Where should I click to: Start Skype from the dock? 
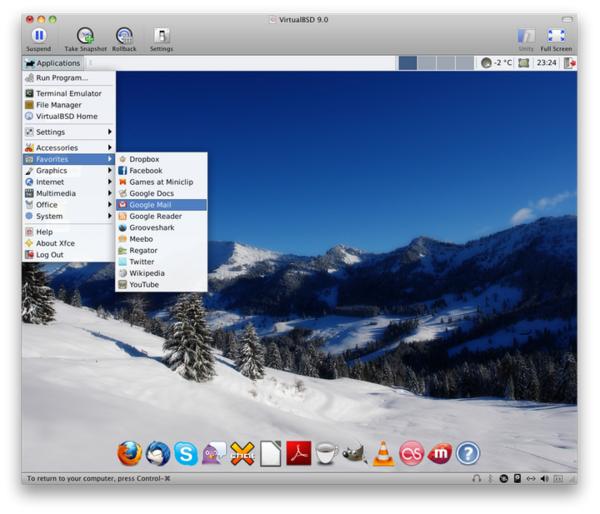(186, 454)
